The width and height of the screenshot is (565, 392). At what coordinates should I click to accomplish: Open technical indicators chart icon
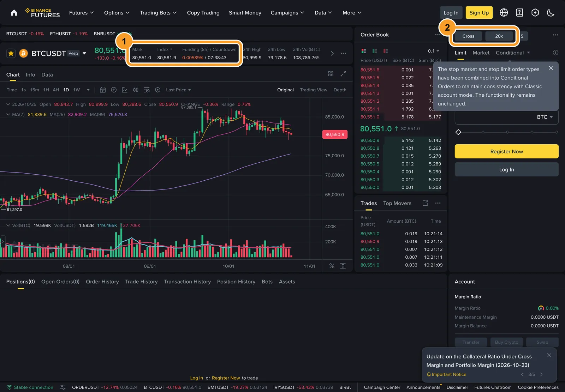pos(125,90)
